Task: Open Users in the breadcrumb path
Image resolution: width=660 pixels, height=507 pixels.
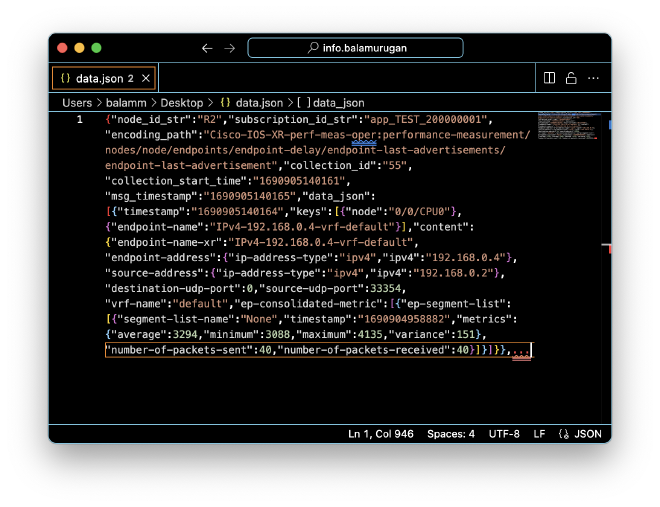Action: click(x=77, y=103)
